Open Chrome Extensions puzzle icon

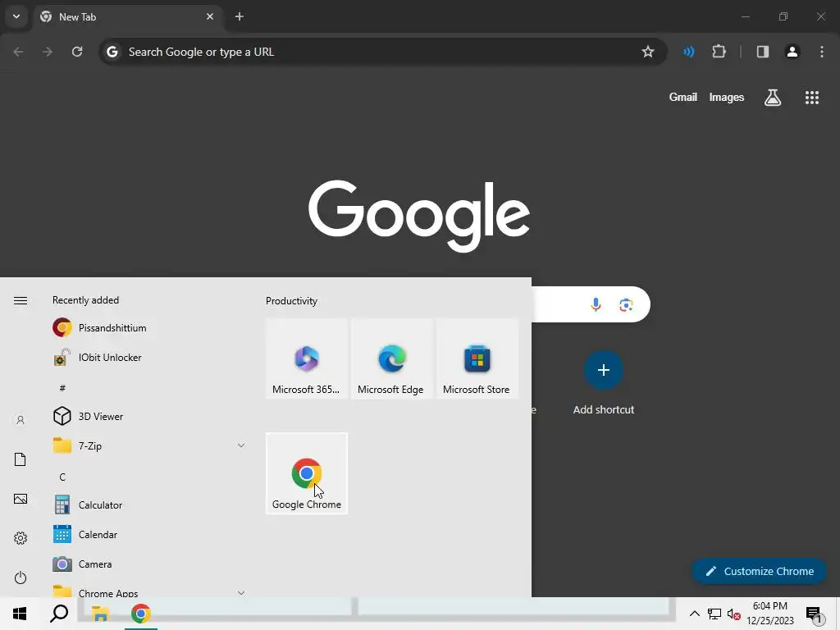(x=719, y=52)
